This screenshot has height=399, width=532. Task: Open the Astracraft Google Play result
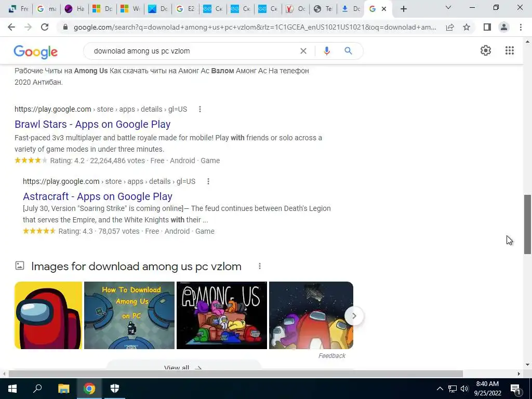click(x=98, y=196)
